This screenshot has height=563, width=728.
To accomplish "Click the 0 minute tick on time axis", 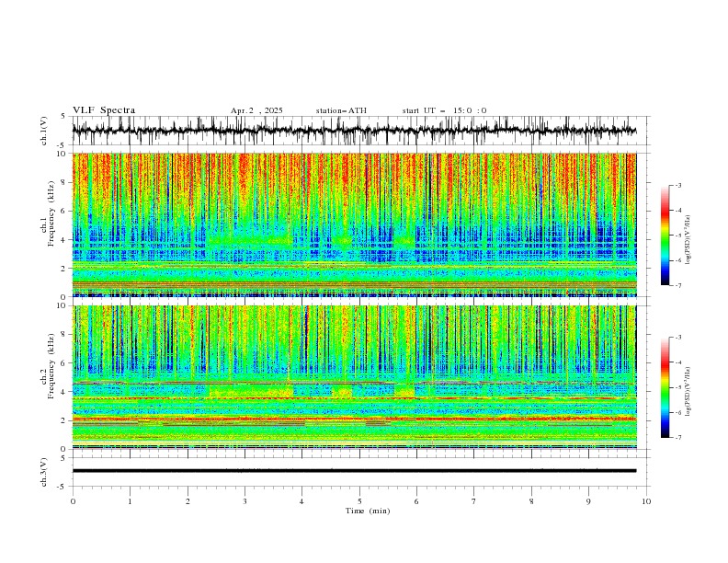I will click(x=73, y=501).
